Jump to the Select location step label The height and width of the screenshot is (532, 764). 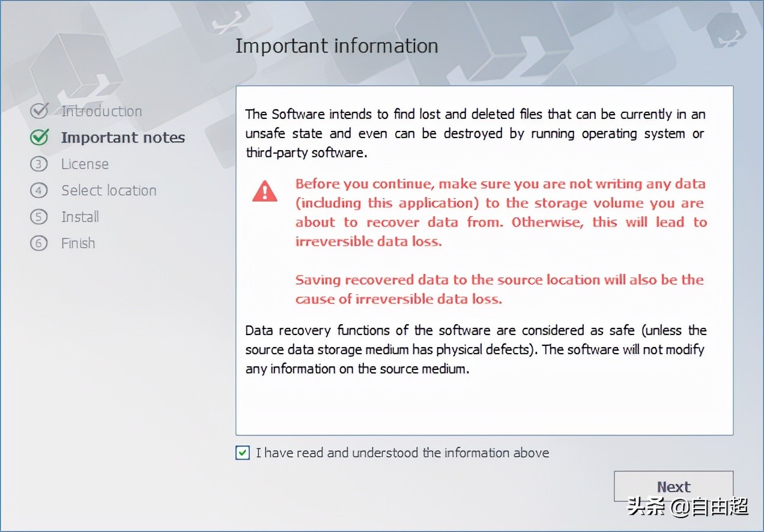pos(109,190)
